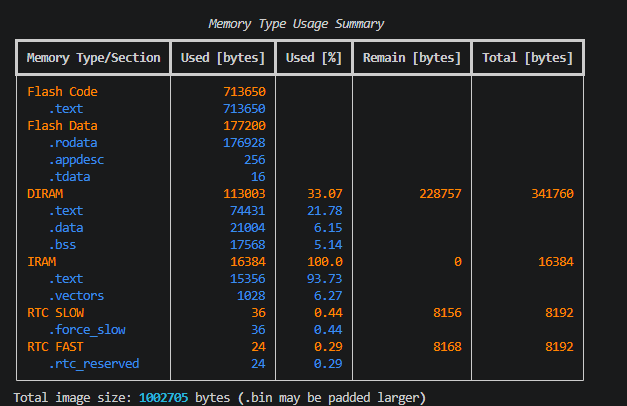The image size is (627, 406).
Task: Click the IRAM used bytes value 16384
Action: pos(248,262)
